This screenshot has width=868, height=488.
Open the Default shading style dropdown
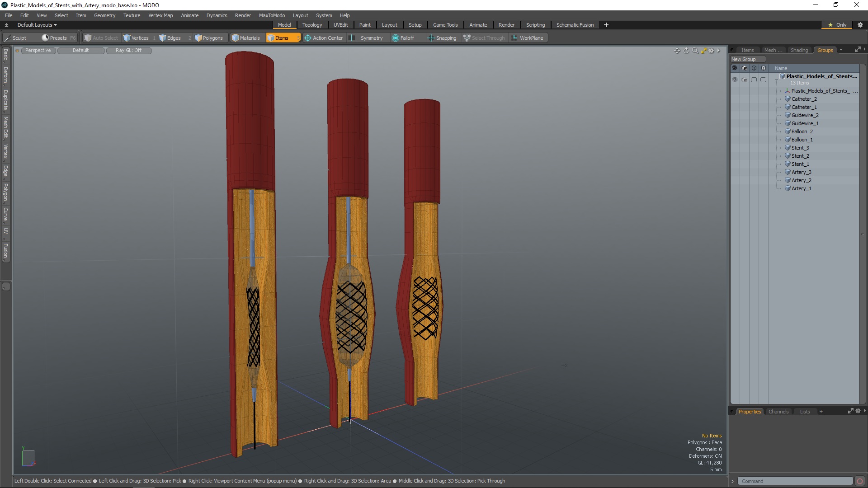[81, 51]
